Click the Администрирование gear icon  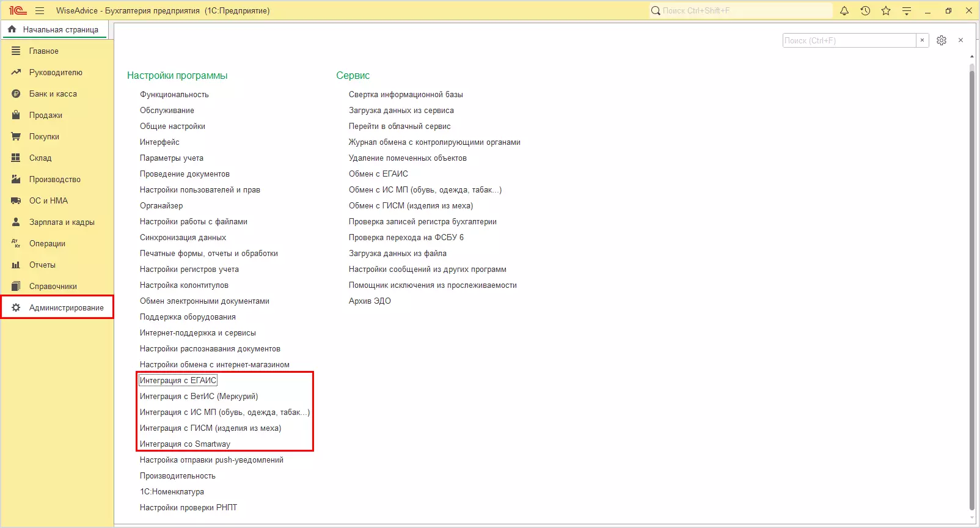[16, 308]
